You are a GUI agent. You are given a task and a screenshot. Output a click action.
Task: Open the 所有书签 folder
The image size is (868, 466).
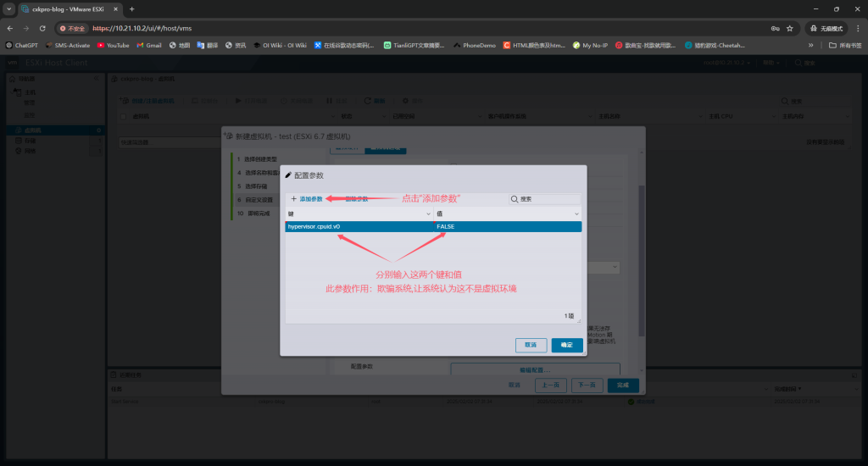pyautogui.click(x=845, y=46)
